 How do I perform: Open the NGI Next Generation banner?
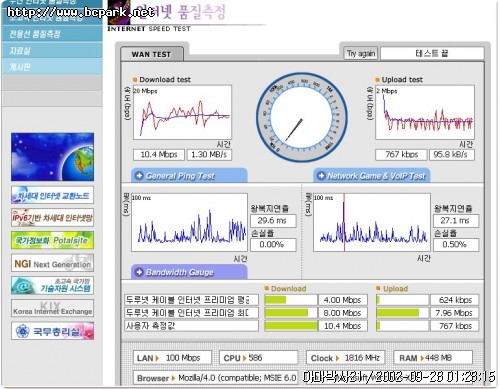click(x=52, y=263)
